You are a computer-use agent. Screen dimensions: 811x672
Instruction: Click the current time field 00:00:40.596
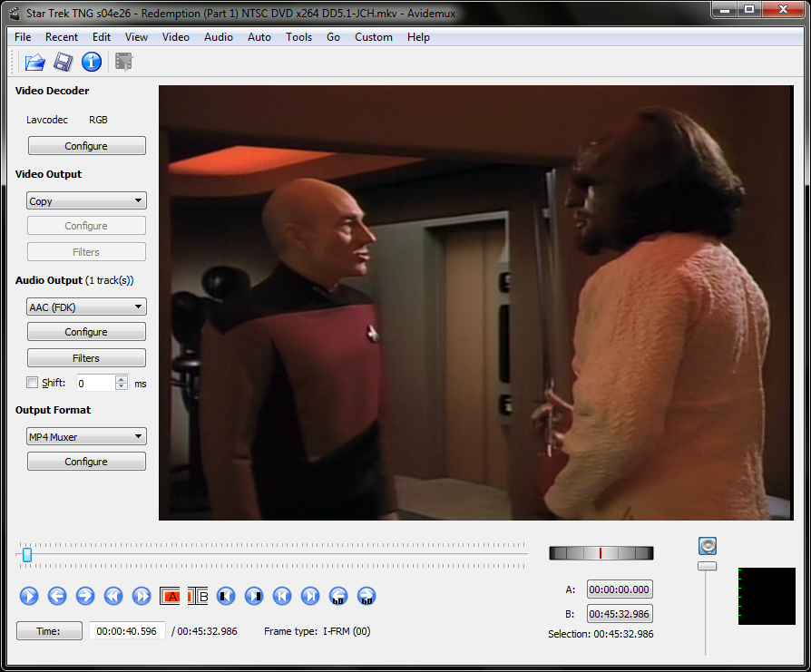(127, 631)
